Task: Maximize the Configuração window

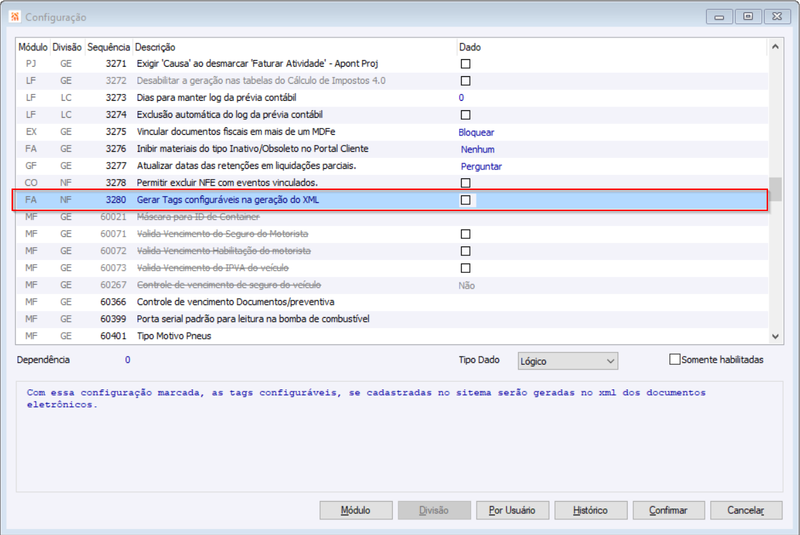Action: click(748, 17)
